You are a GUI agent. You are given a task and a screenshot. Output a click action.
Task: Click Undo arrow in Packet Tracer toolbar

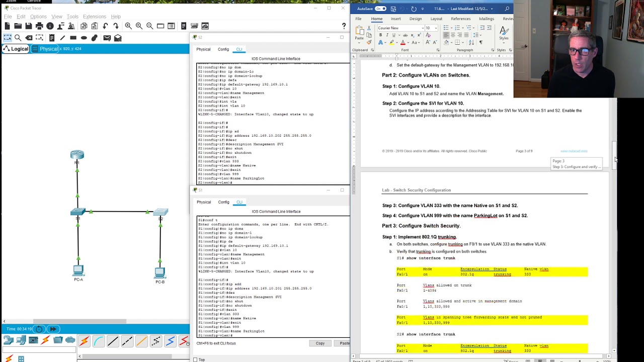105,26
